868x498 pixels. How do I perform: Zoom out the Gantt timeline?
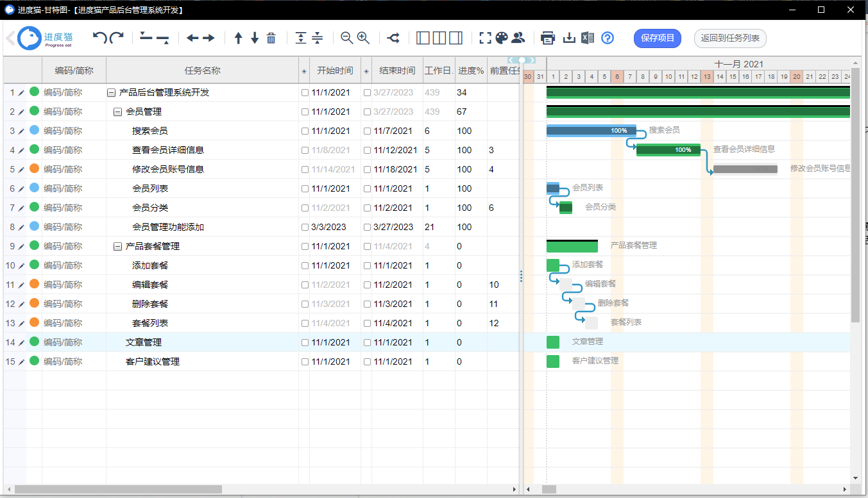pos(347,38)
